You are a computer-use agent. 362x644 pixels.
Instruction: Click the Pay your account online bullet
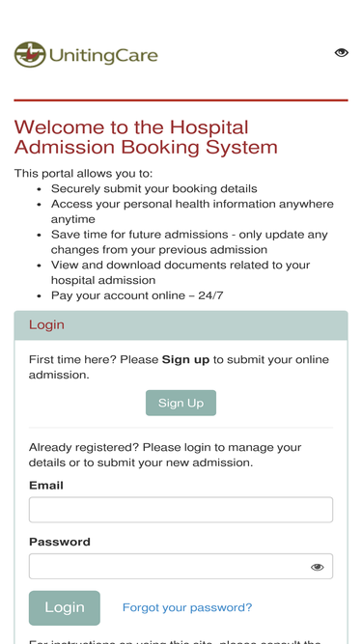137,295
